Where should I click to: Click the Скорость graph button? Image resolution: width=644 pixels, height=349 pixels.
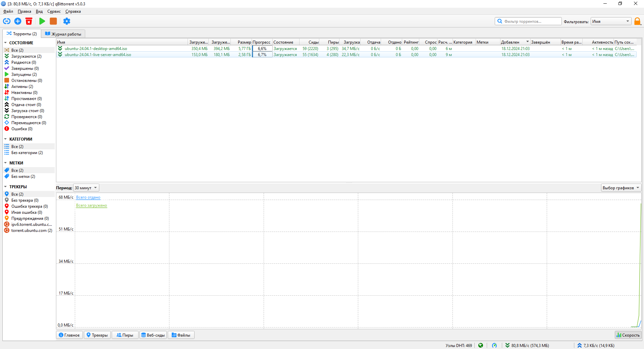[x=628, y=335]
